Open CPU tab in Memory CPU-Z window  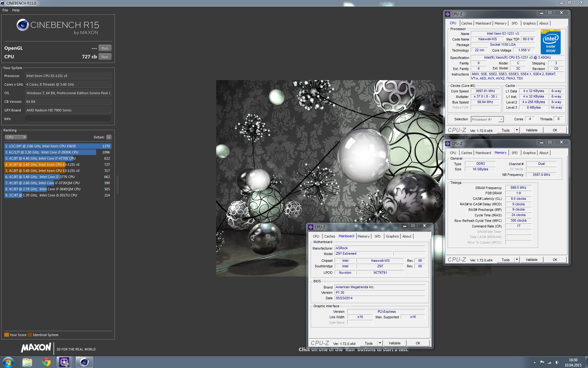(453, 153)
